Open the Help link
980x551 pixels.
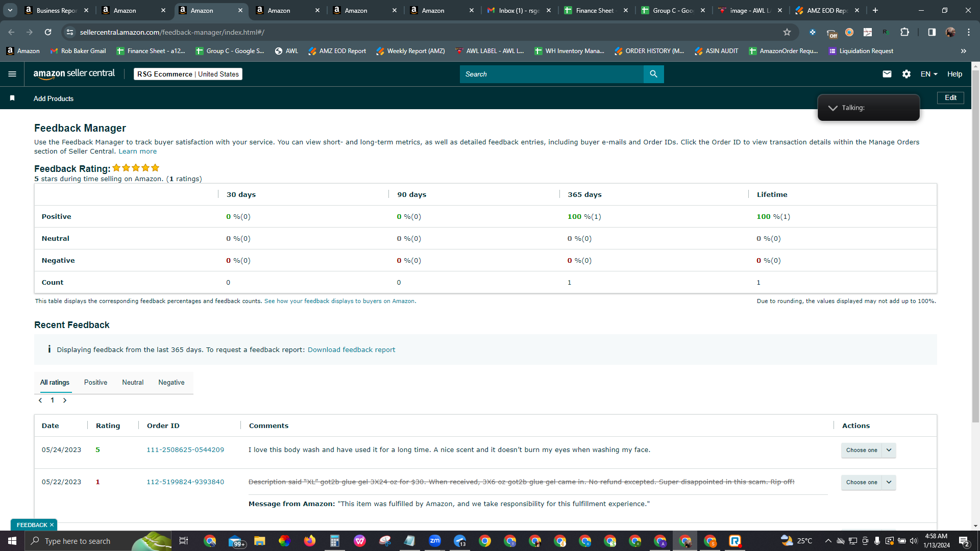(x=954, y=74)
